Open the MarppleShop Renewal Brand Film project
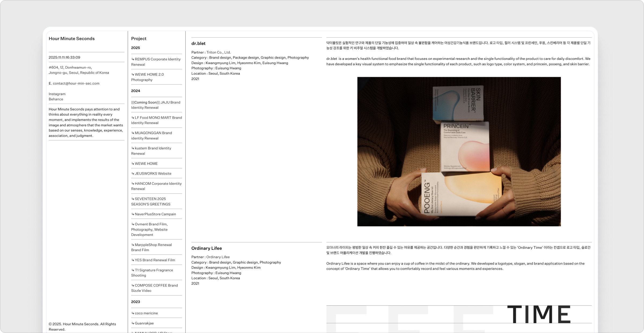Image resolution: width=644 pixels, height=333 pixels. [151, 247]
